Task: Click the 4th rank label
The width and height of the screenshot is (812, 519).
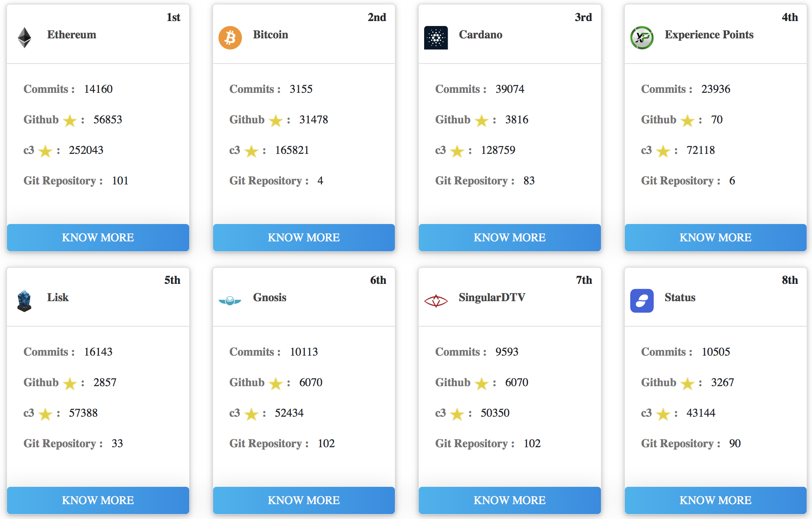Action: click(790, 17)
